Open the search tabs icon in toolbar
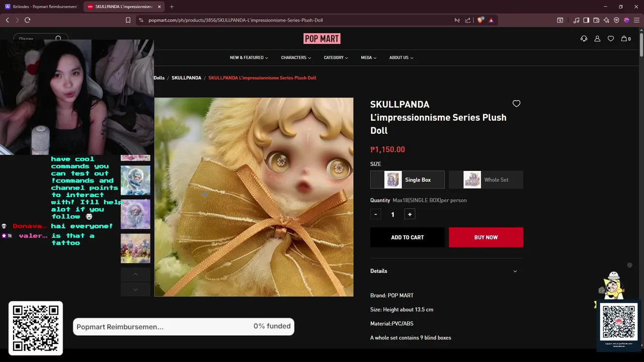This screenshot has height=362, width=644. tap(560, 20)
